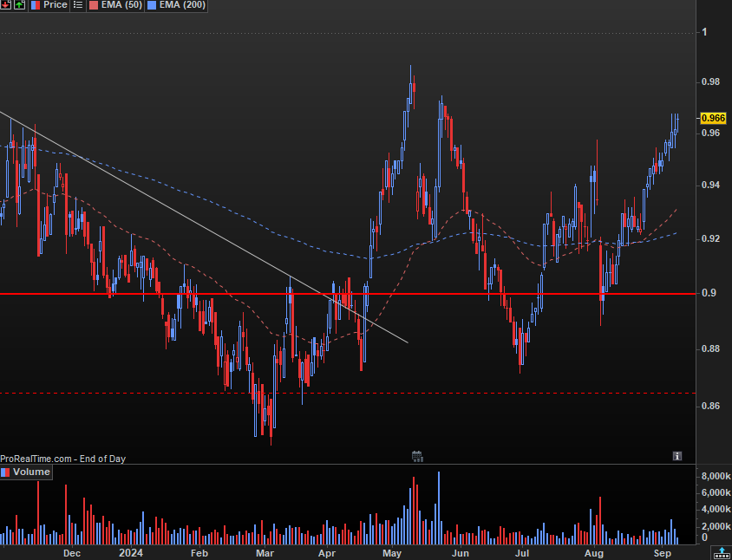Click the Mar label on the time axis

tap(265, 553)
